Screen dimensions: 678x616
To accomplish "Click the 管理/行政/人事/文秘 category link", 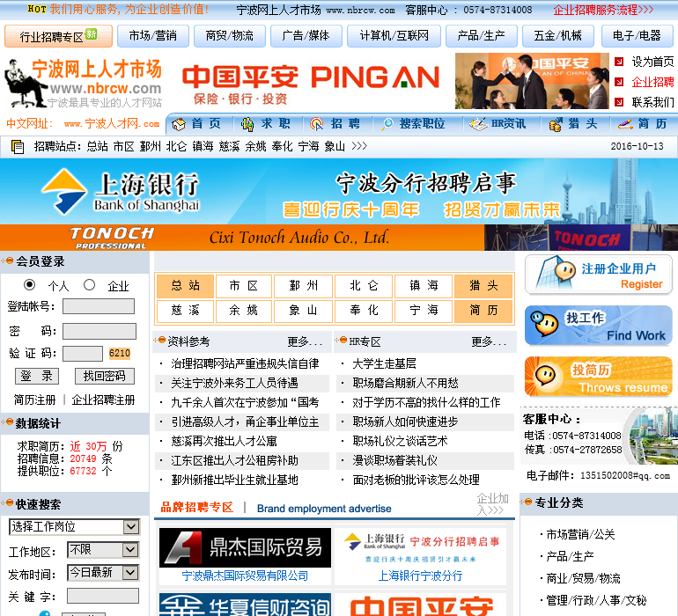I will [x=596, y=600].
